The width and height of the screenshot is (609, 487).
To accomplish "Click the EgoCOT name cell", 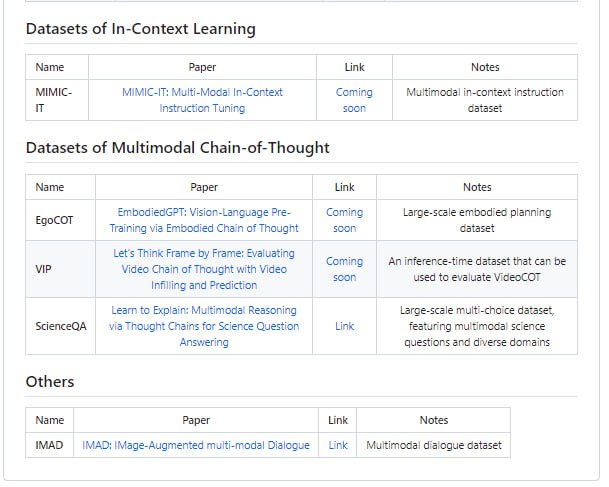I will pos(55,220).
